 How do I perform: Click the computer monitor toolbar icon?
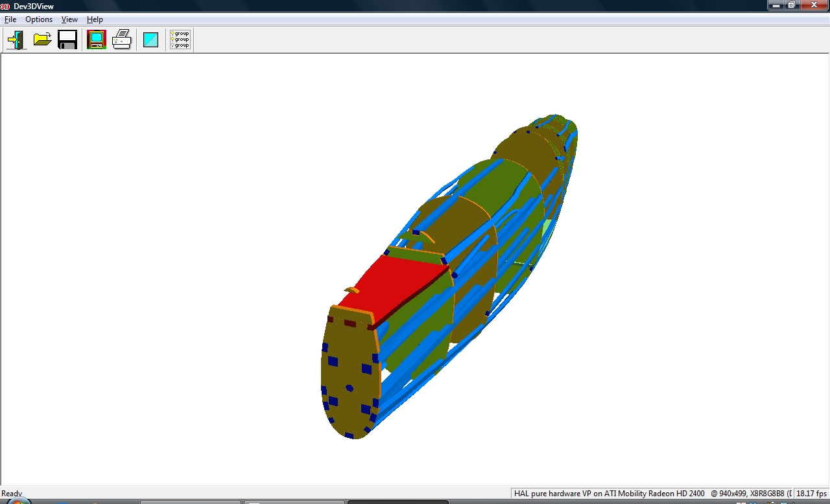pos(97,40)
